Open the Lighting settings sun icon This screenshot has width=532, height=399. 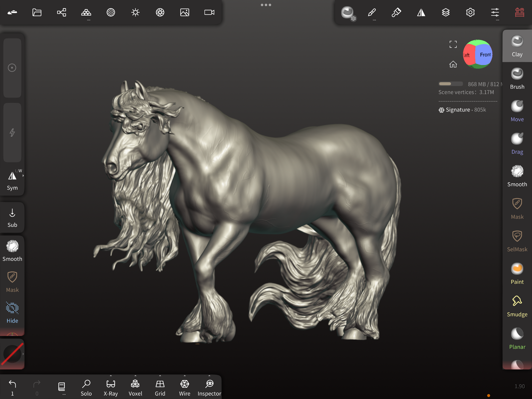point(135,12)
